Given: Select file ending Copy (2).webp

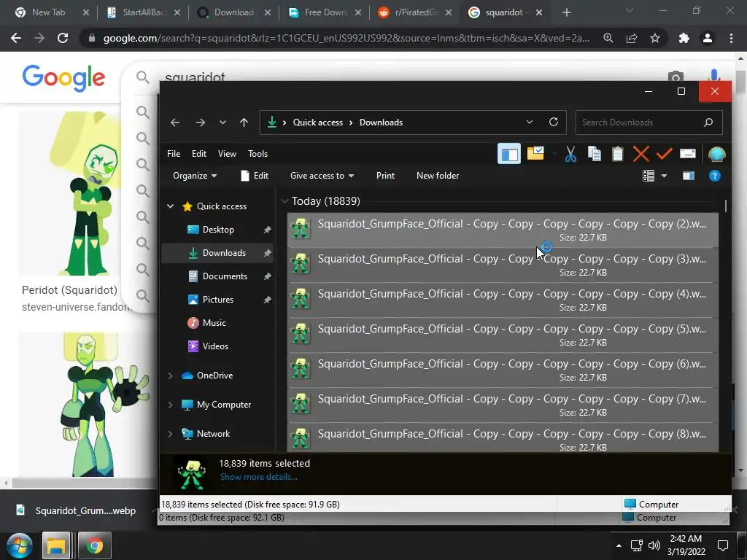Looking at the screenshot, I should click(503, 230).
